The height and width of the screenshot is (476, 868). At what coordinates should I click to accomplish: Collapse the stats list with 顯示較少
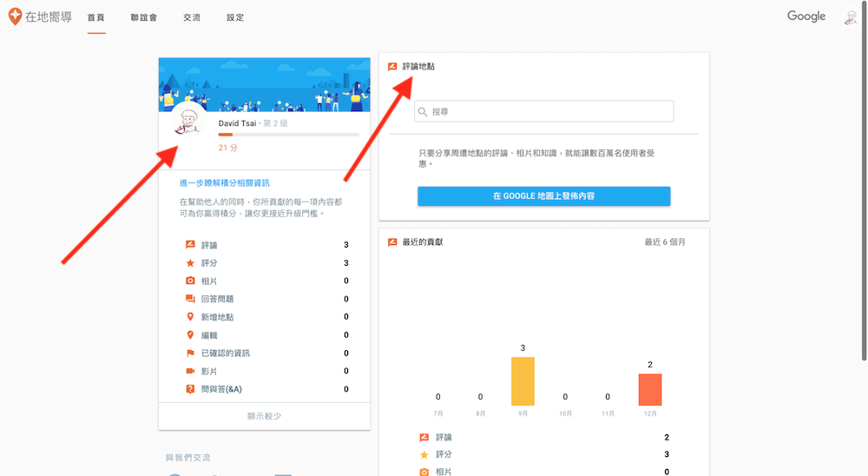pyautogui.click(x=264, y=416)
